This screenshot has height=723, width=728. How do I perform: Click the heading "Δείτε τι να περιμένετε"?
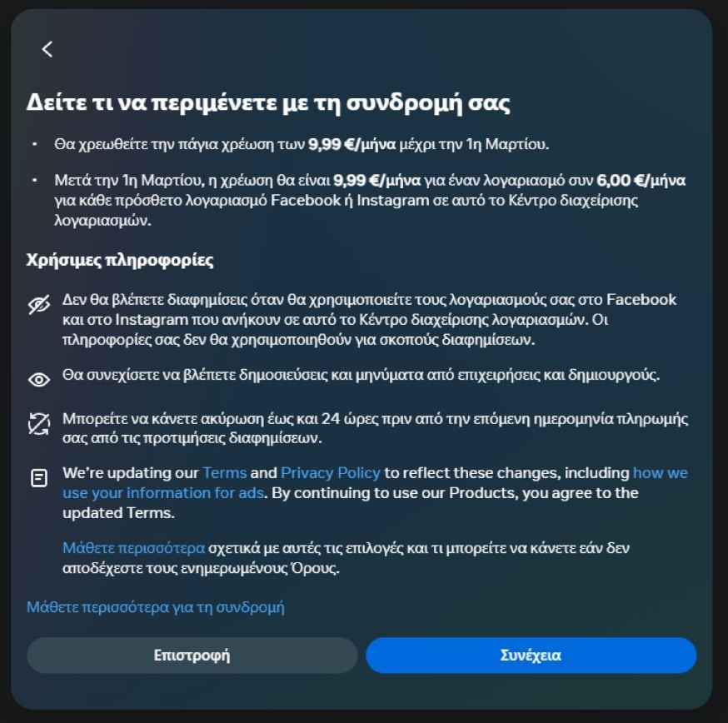[x=268, y=102]
